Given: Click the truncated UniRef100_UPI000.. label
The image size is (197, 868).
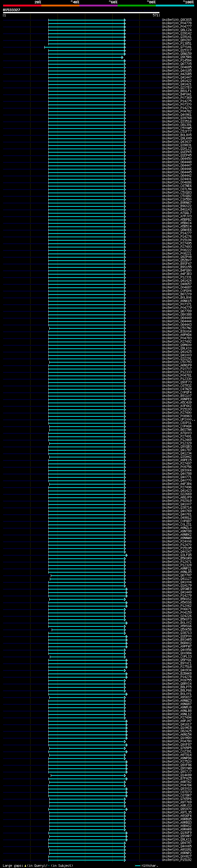Looking at the screenshot, I should pos(179,419).
